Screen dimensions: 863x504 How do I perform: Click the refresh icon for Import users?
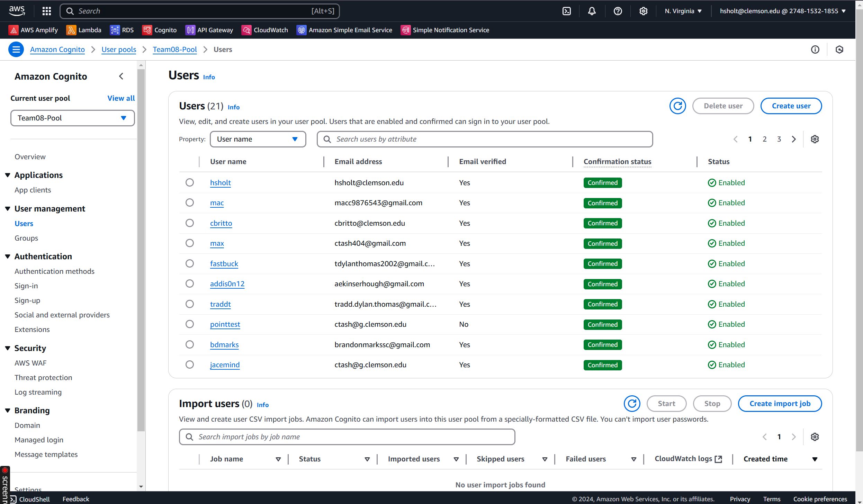632,403
